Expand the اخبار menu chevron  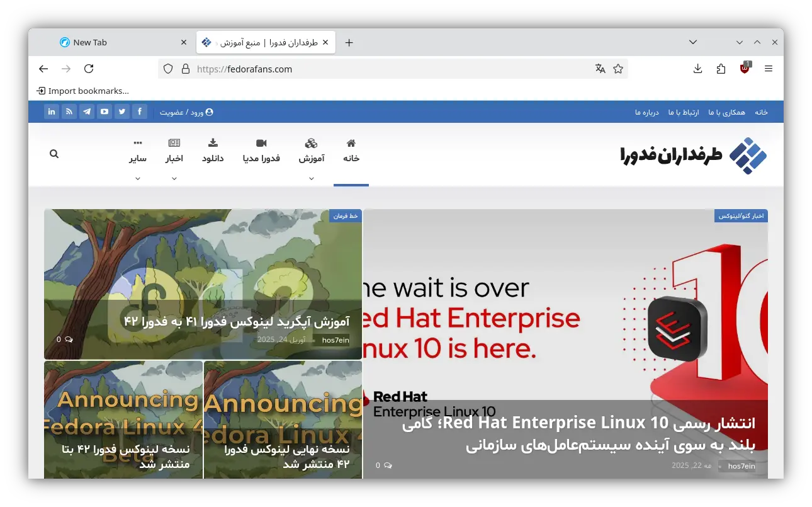tap(174, 178)
